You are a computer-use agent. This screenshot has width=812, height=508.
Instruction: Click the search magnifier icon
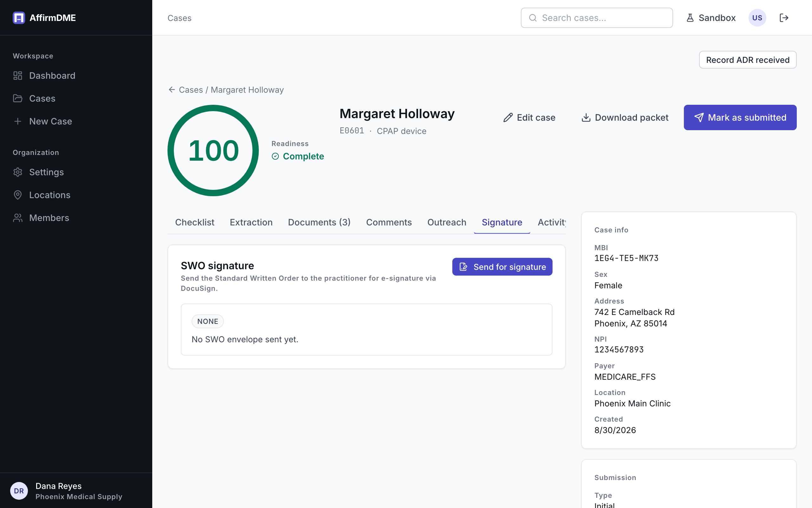click(533, 18)
